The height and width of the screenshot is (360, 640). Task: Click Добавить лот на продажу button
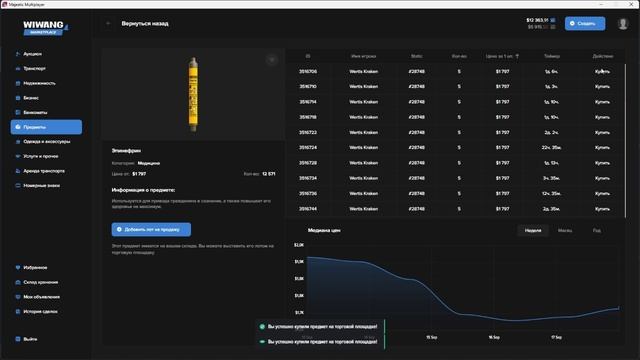pos(151,229)
